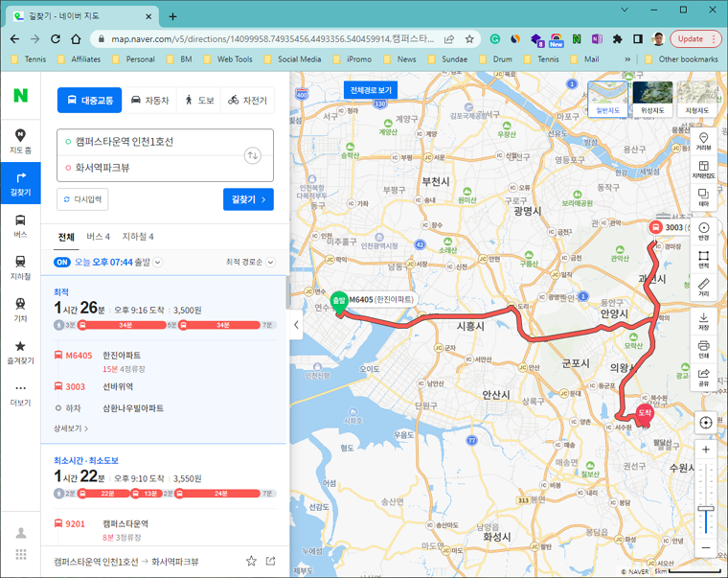728x578 pixels.
Task: Select 대중교통 transit mode tab
Action: click(90, 100)
